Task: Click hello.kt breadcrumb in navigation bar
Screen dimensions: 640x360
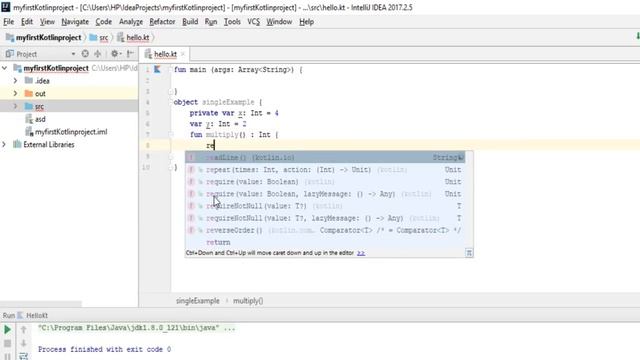Action: point(133,38)
